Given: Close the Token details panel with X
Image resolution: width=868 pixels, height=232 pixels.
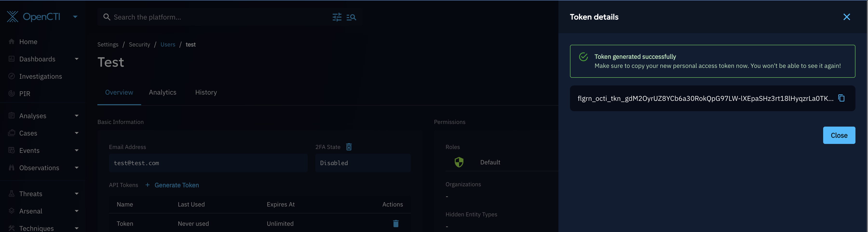Looking at the screenshot, I should pyautogui.click(x=846, y=17).
